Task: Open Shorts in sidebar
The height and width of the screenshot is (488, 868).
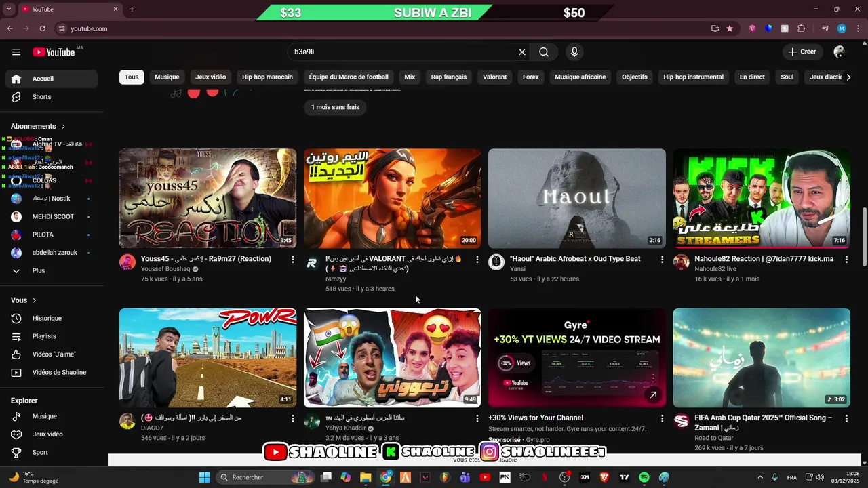Action: [x=52, y=97]
